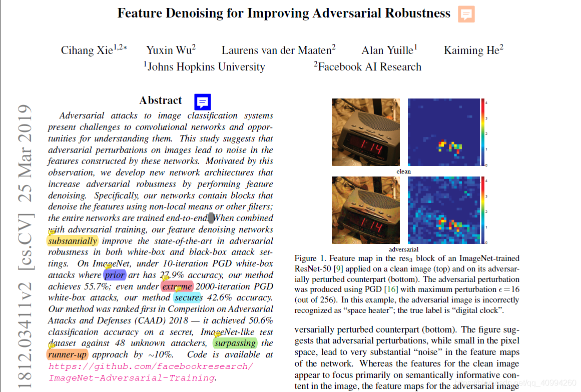Click affiliation 'Facebook AI Research'
The height and width of the screenshot is (392, 581).
coord(370,67)
